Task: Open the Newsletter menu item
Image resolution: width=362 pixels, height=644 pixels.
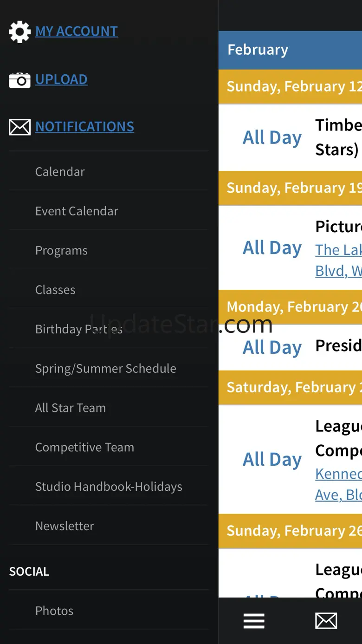Action: tap(65, 526)
